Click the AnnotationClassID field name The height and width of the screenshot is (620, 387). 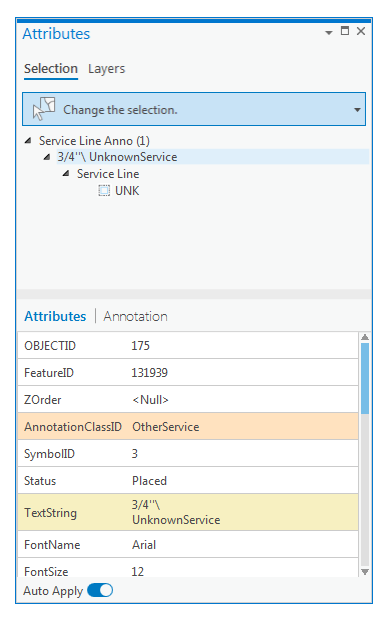click(x=73, y=427)
